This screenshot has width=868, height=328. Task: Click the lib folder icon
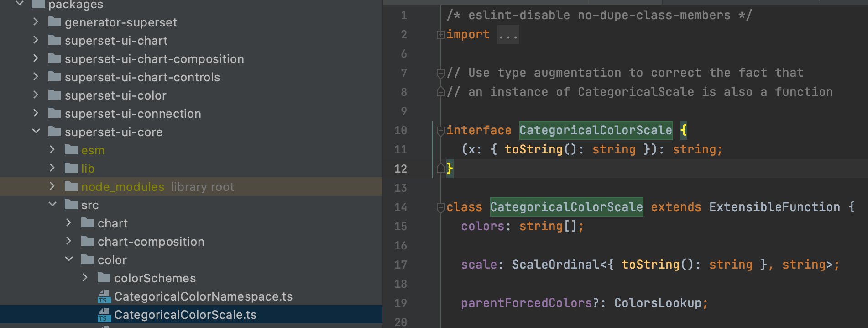pos(71,168)
